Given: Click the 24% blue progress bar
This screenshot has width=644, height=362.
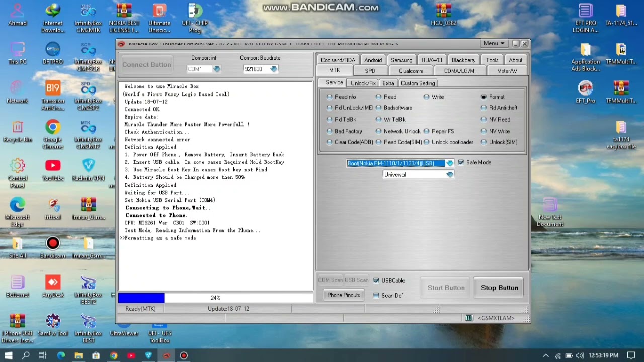Looking at the screenshot, I should click(x=215, y=298).
